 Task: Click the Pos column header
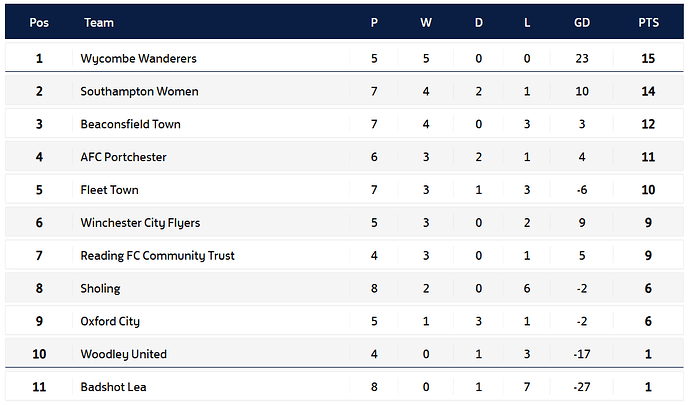pyautogui.click(x=39, y=23)
